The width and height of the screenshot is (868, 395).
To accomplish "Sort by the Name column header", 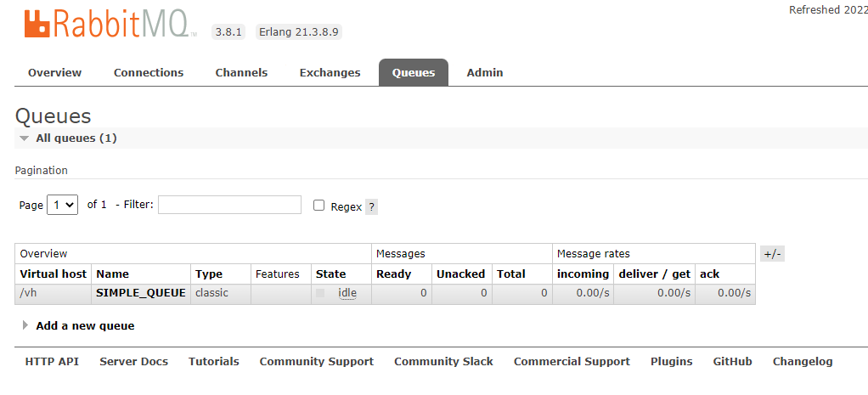I will click(112, 274).
